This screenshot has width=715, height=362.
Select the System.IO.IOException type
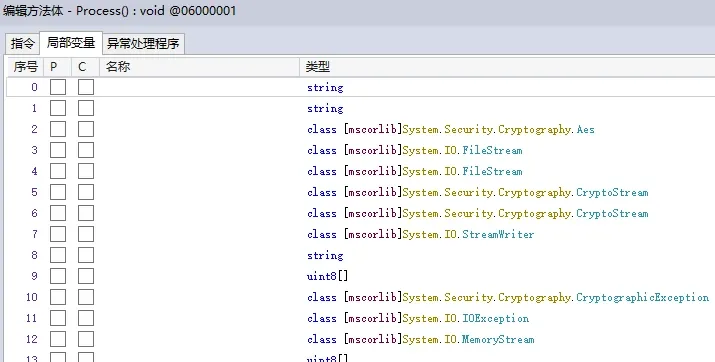coord(418,318)
